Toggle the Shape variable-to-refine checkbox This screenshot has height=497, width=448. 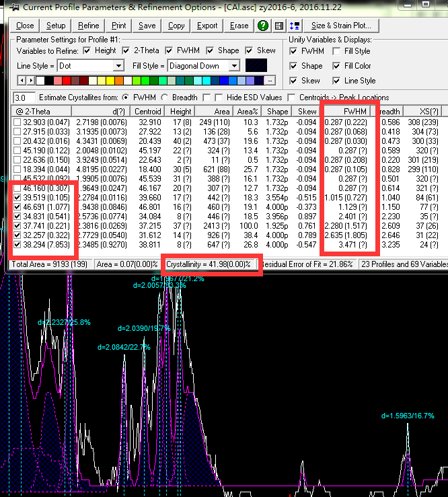210,50
